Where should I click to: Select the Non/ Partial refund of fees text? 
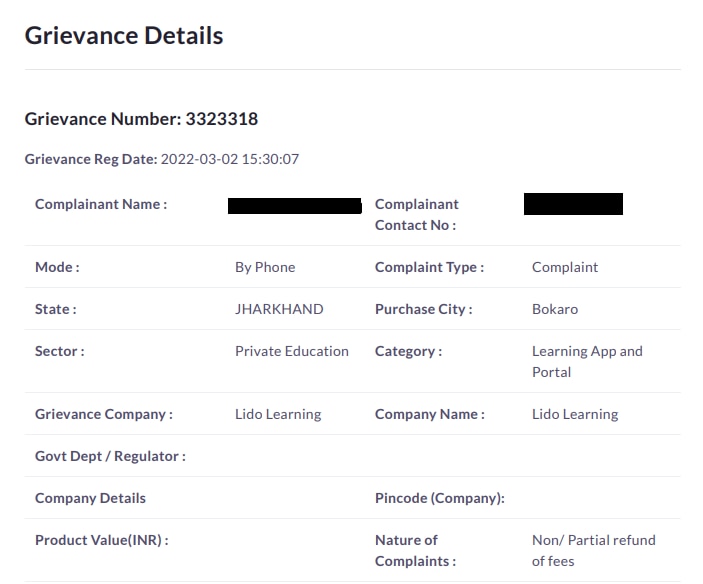593,550
